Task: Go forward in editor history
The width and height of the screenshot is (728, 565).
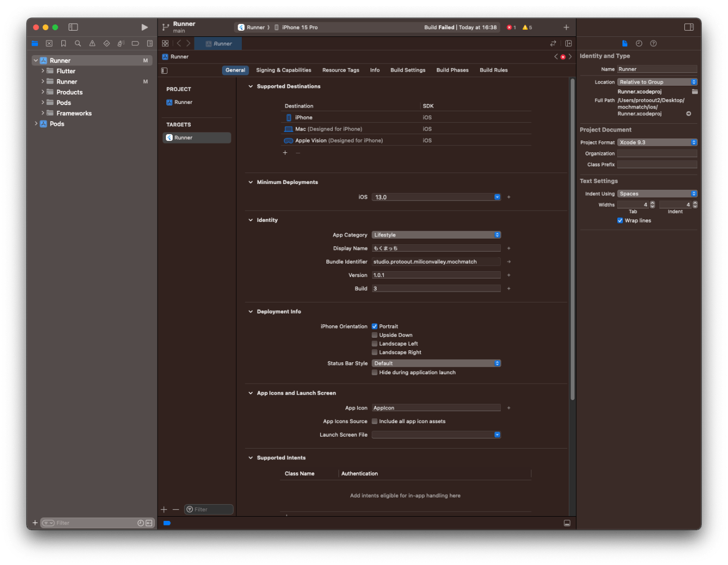Action: tap(188, 44)
